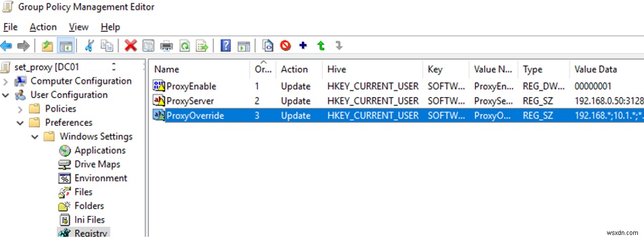The width and height of the screenshot is (644, 238).
Task: Select the Preferences folder
Action: (69, 122)
